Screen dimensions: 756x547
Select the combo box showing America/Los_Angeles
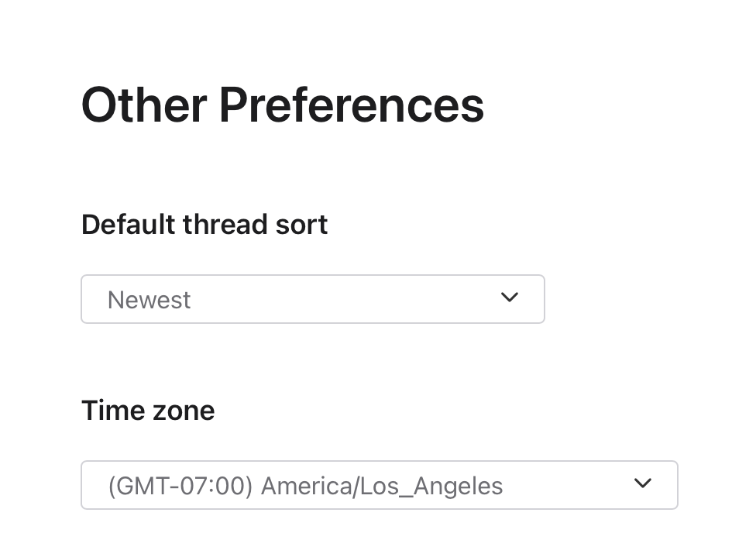[x=379, y=485]
